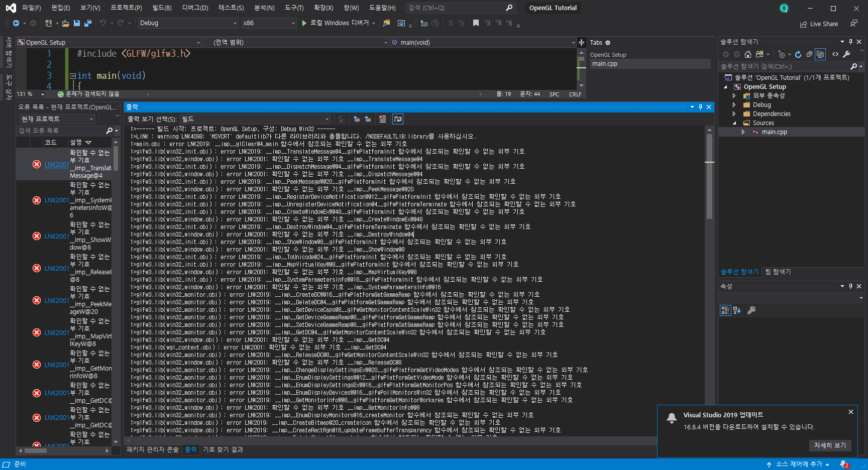This screenshot has width=868, height=470.
Task: Switch to the 기호 찾기 결과 tab
Action: pyautogui.click(x=223, y=449)
